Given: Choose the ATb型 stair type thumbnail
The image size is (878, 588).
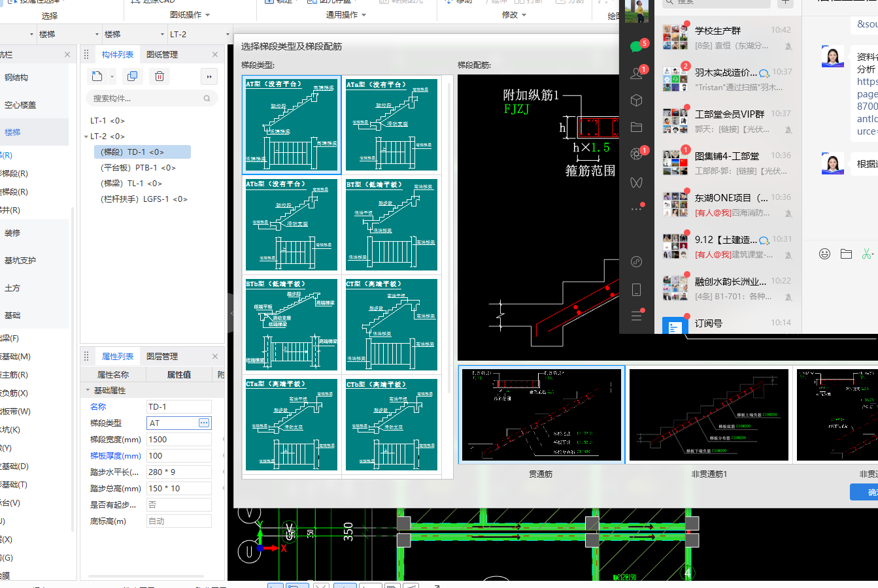Looking at the screenshot, I should point(292,225).
